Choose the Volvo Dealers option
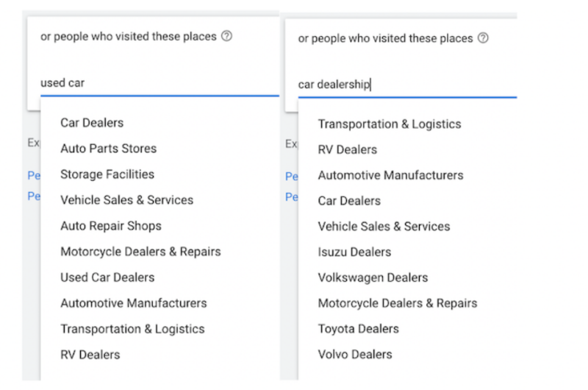Viewport: 588px width, 390px height. coord(355,355)
